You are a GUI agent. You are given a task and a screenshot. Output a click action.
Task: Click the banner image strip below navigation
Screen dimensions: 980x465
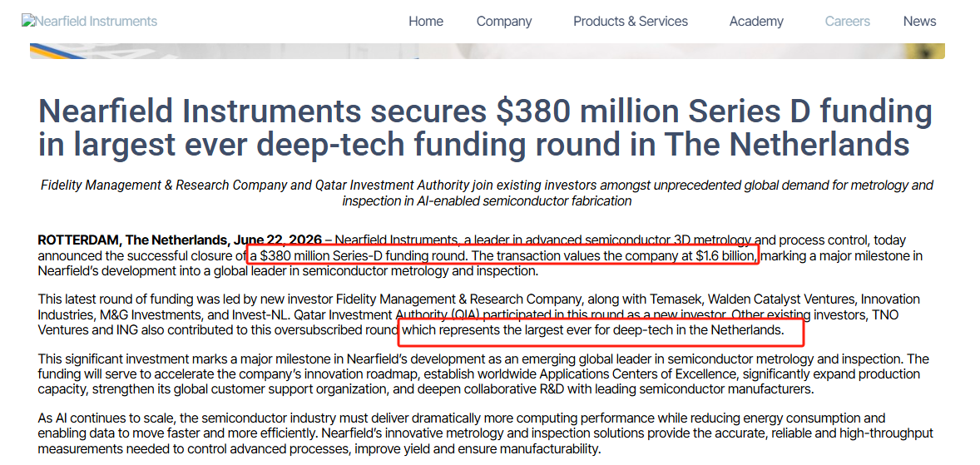point(488,52)
